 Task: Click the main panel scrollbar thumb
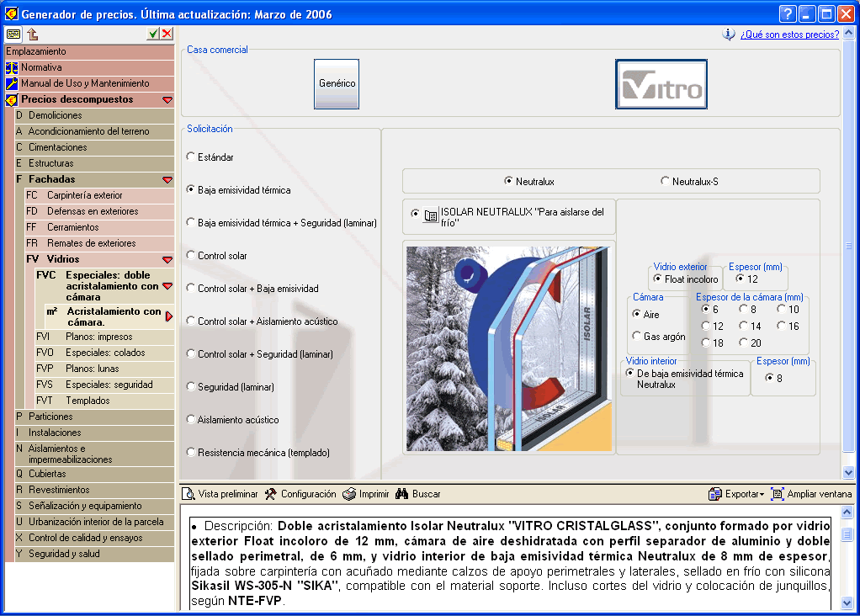tap(848, 246)
